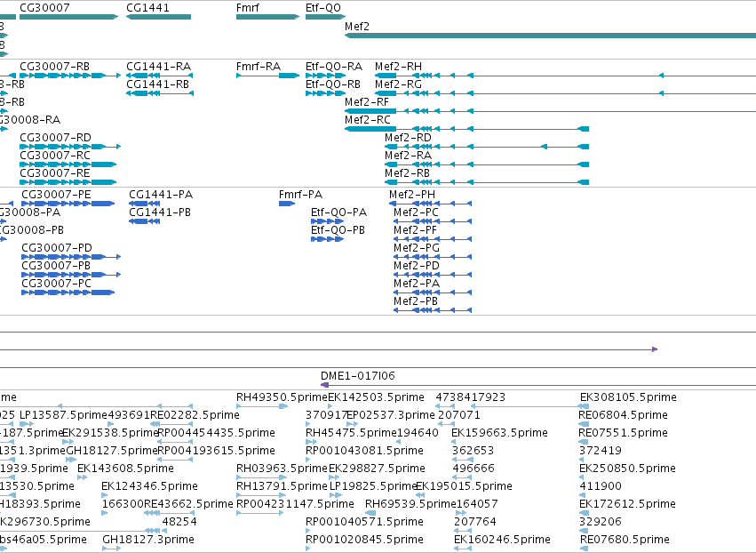Open transcript label Mef2-RF

(x=367, y=102)
